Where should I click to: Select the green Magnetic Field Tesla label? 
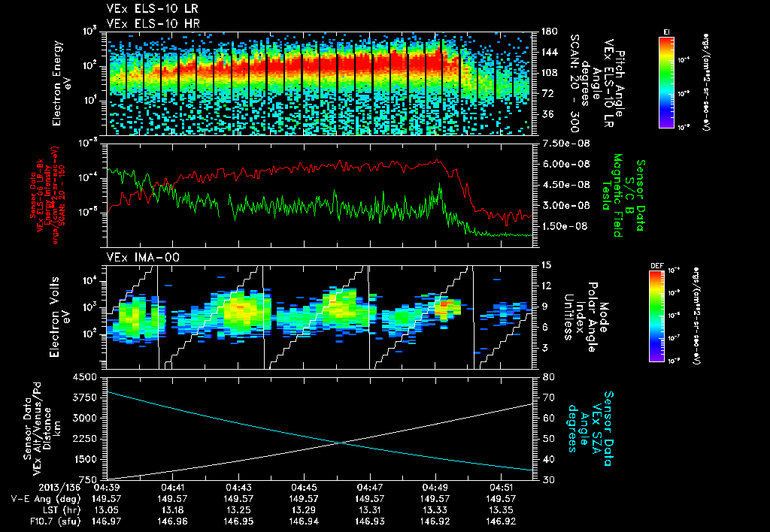617,195
